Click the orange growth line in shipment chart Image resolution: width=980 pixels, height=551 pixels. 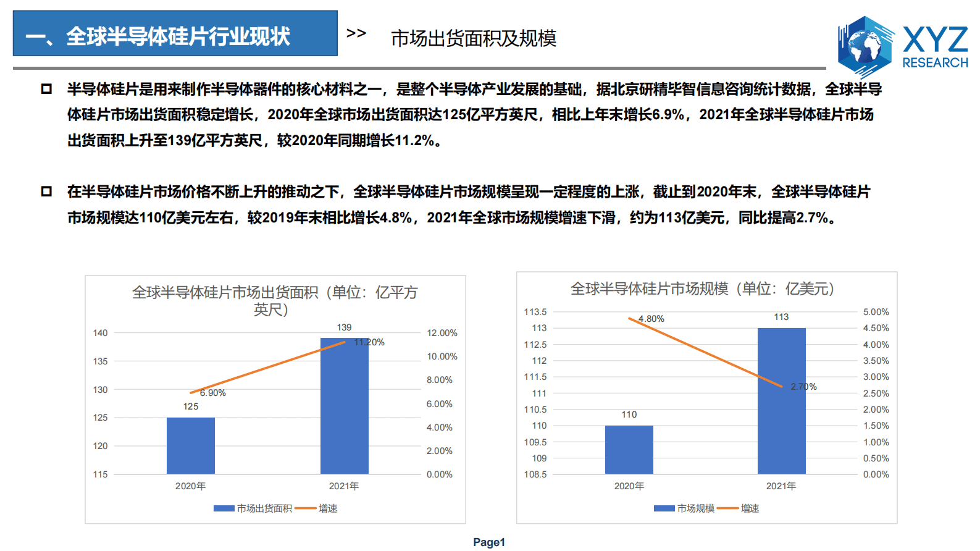[x=267, y=368]
